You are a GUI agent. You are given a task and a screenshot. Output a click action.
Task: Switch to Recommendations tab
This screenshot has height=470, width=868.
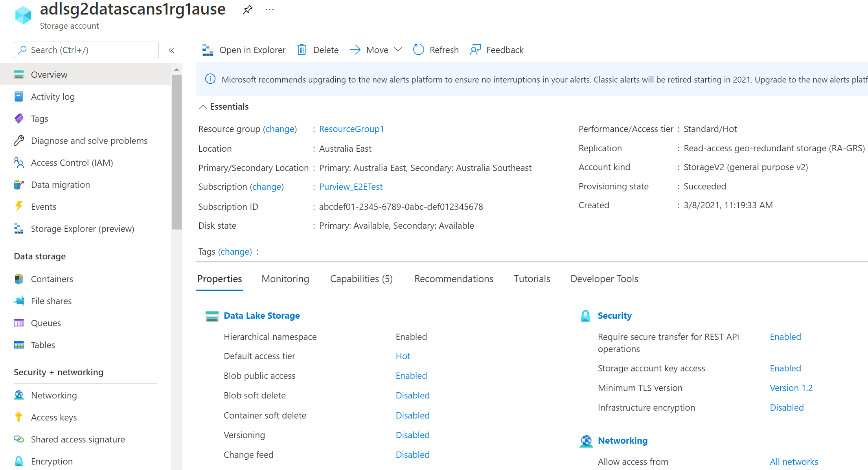click(453, 278)
